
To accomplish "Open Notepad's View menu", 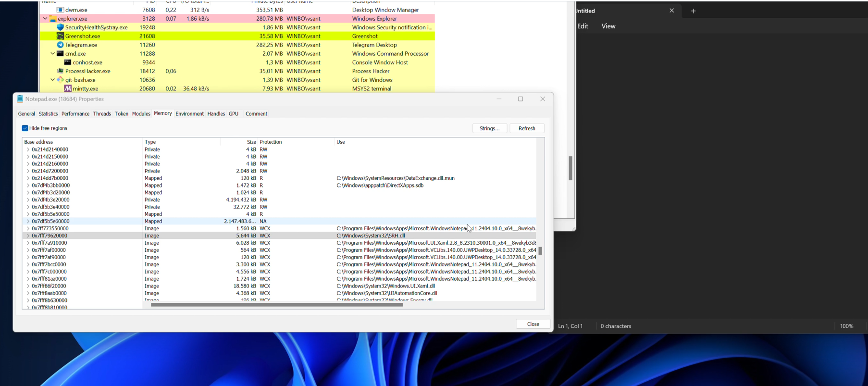I will [x=608, y=26].
